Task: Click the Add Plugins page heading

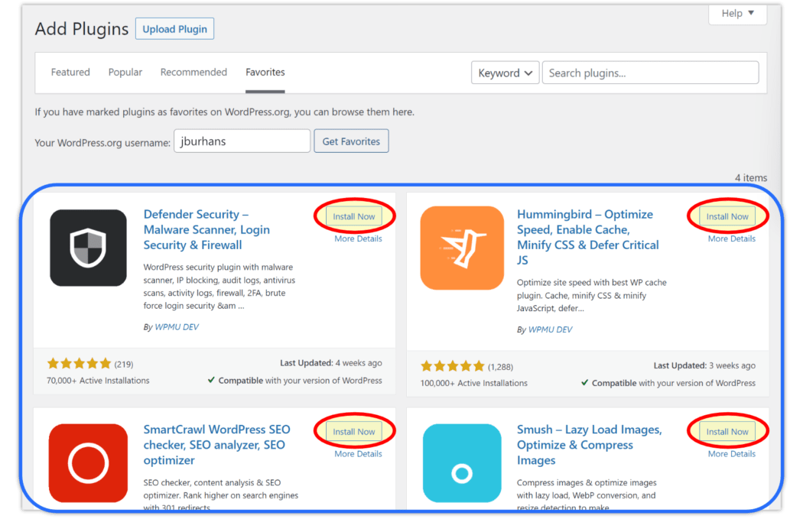Action: tap(81, 29)
